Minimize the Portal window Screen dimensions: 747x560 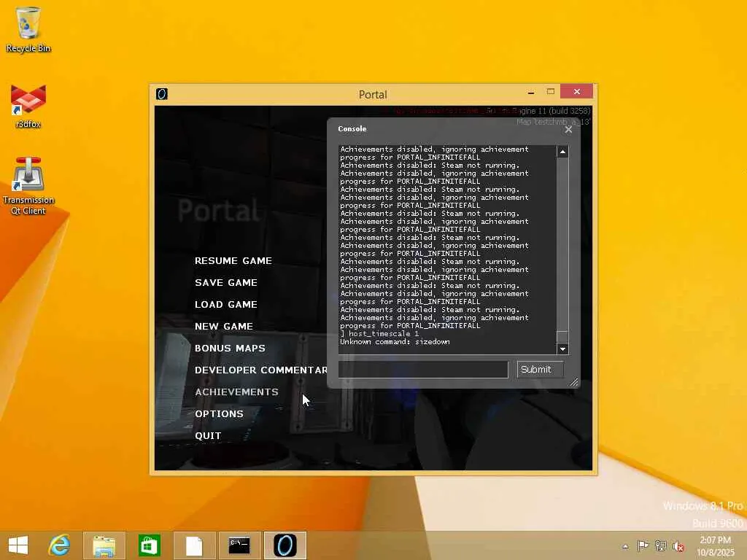pos(531,92)
